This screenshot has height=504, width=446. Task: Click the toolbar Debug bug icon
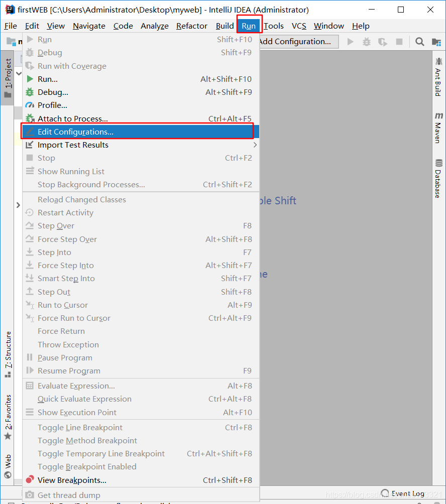pyautogui.click(x=367, y=42)
